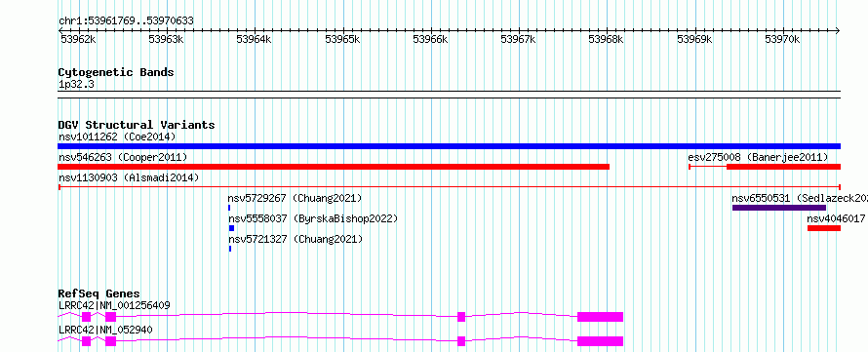Open the nsv5729267 (Chuang2021) variant label
Image resolution: width=868 pixels, height=352 pixels.
point(295,198)
